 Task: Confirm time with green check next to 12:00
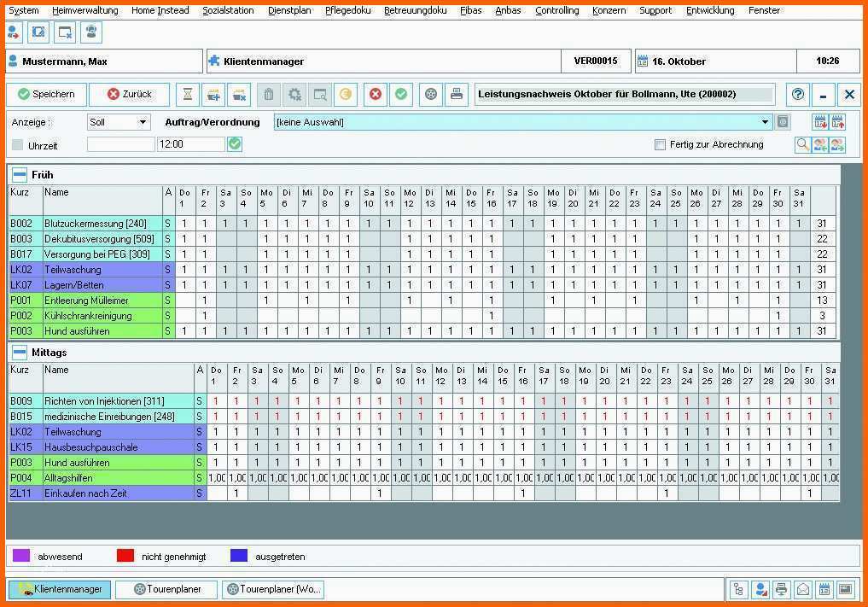tap(235, 145)
